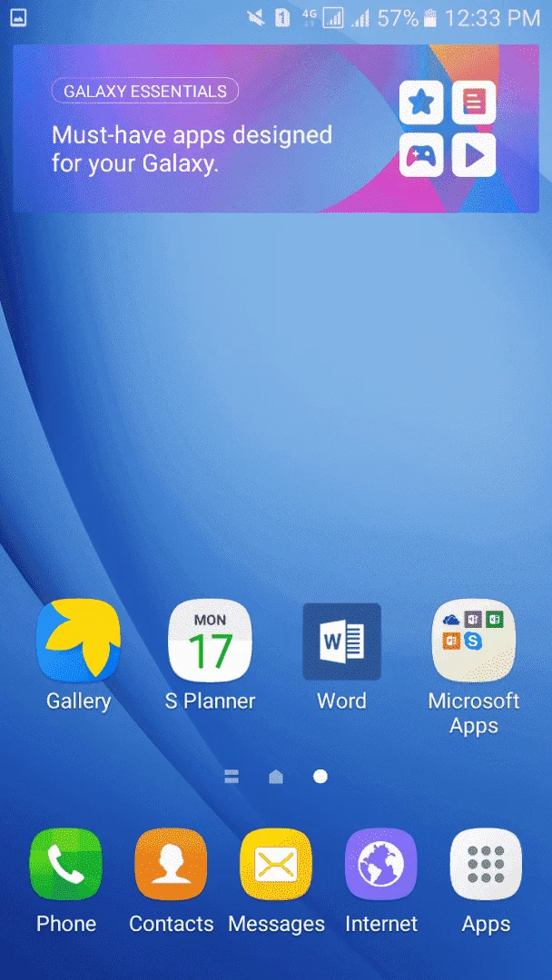The height and width of the screenshot is (980, 552).
Task: Tap the SIM card status icon
Action: tap(282, 18)
